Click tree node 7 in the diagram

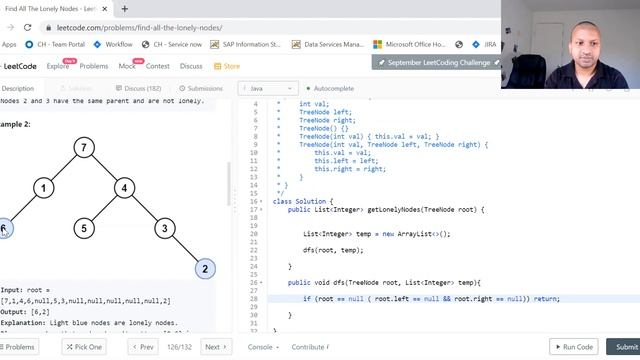[84, 147]
